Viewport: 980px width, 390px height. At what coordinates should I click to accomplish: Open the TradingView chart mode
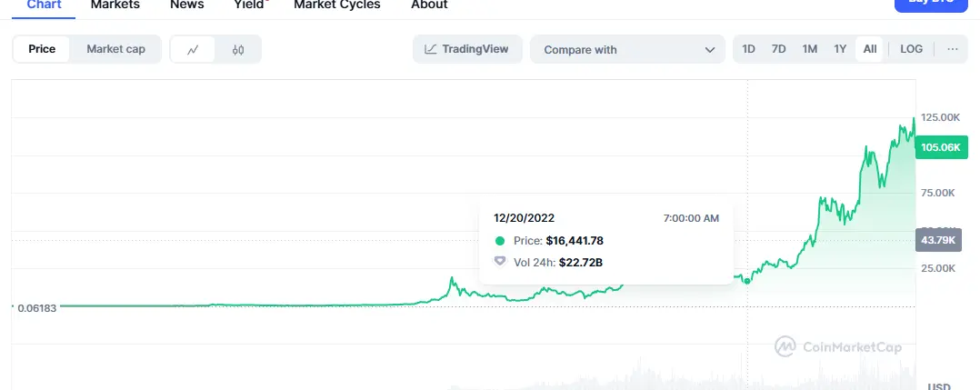[x=467, y=49]
